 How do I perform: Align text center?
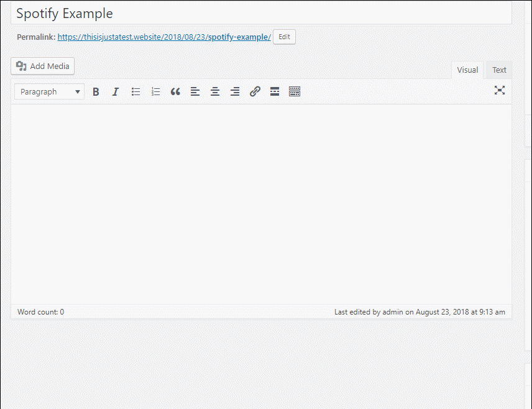point(215,91)
